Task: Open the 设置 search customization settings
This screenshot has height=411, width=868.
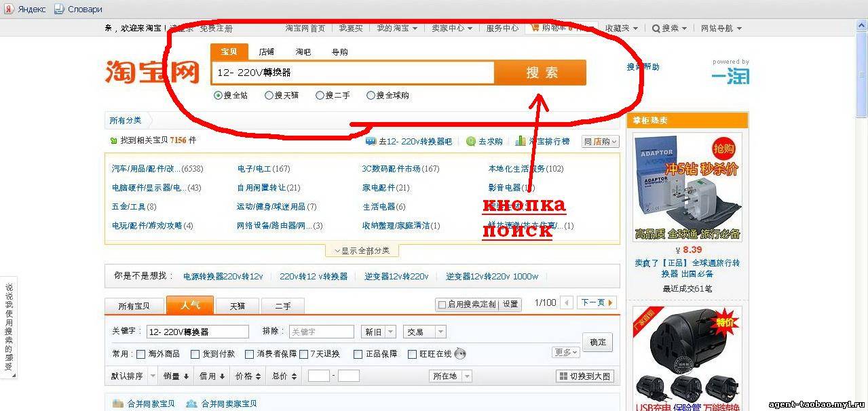Action: click(x=510, y=305)
